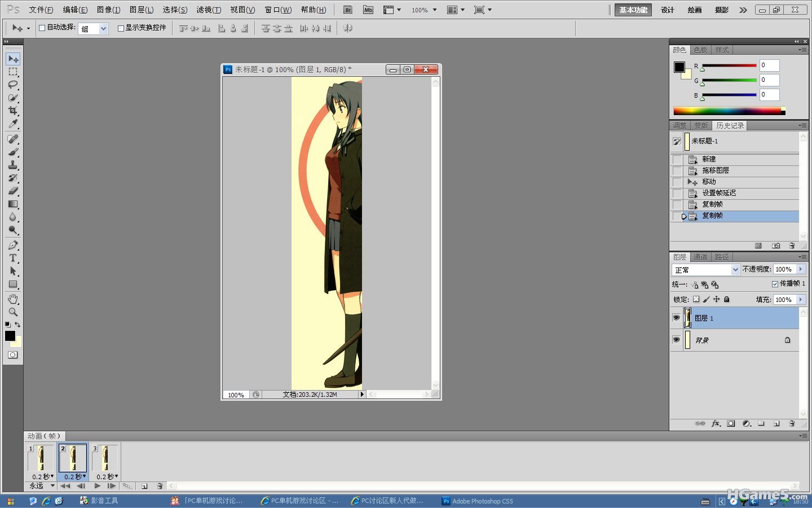The image size is (812, 508).
Task: Toggle Quick Mask mode
Action: tap(12, 354)
